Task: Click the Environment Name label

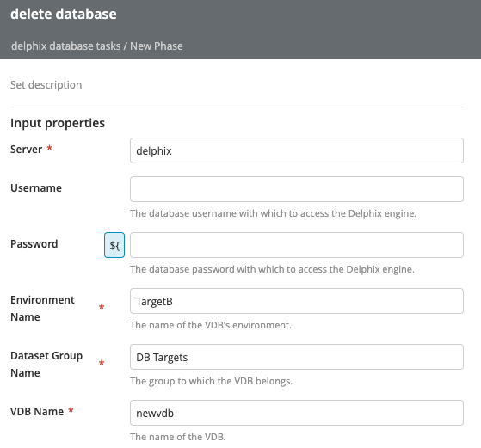Action: 42,308
